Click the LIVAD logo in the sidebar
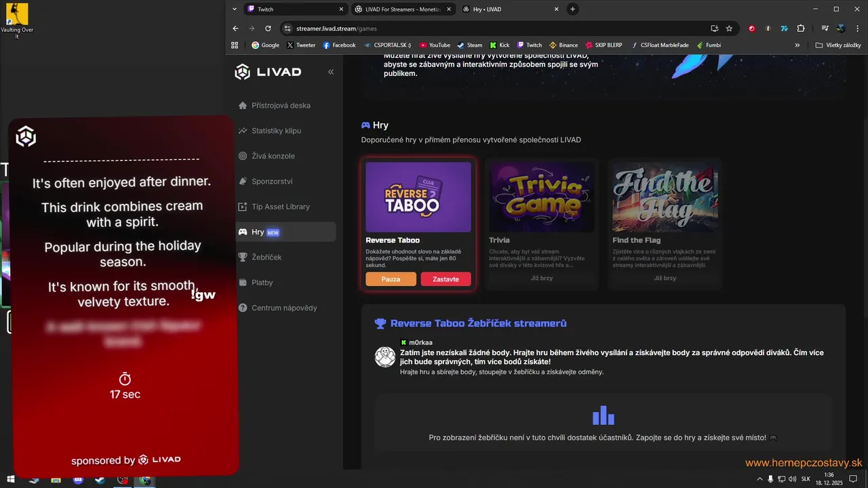This screenshot has height=488, width=868. point(268,72)
